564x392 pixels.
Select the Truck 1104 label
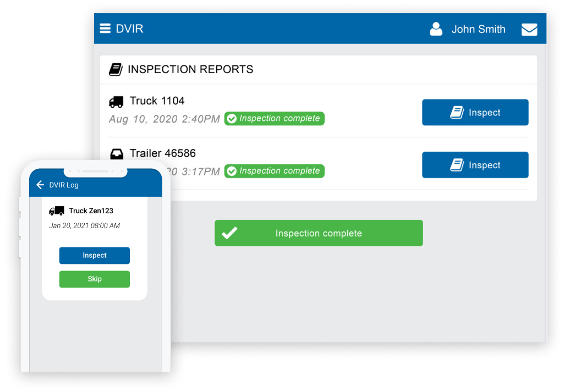click(x=157, y=101)
